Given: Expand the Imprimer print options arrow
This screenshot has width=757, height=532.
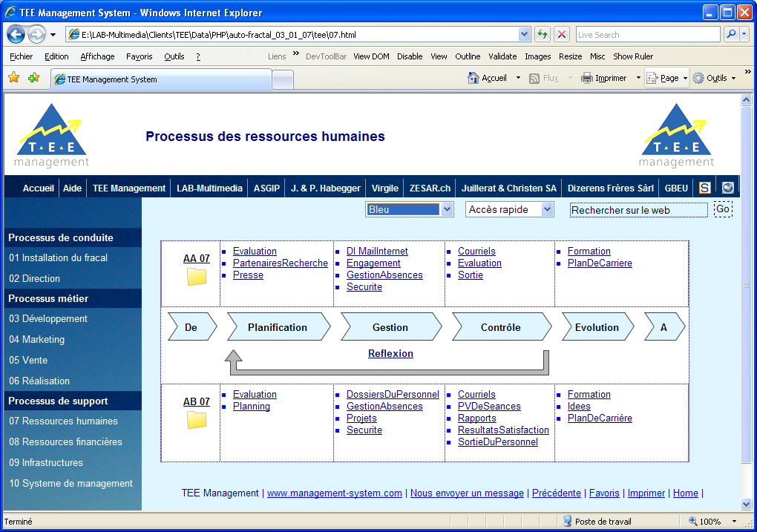Looking at the screenshot, I should tap(638, 78).
